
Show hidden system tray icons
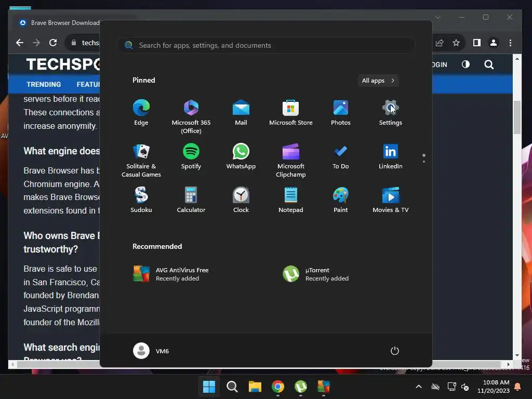click(419, 387)
